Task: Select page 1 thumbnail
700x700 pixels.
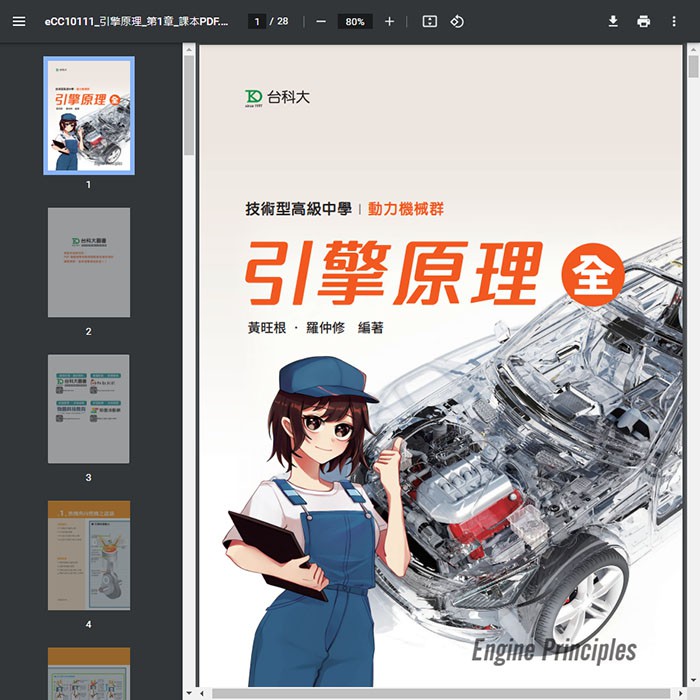Action: (88, 115)
